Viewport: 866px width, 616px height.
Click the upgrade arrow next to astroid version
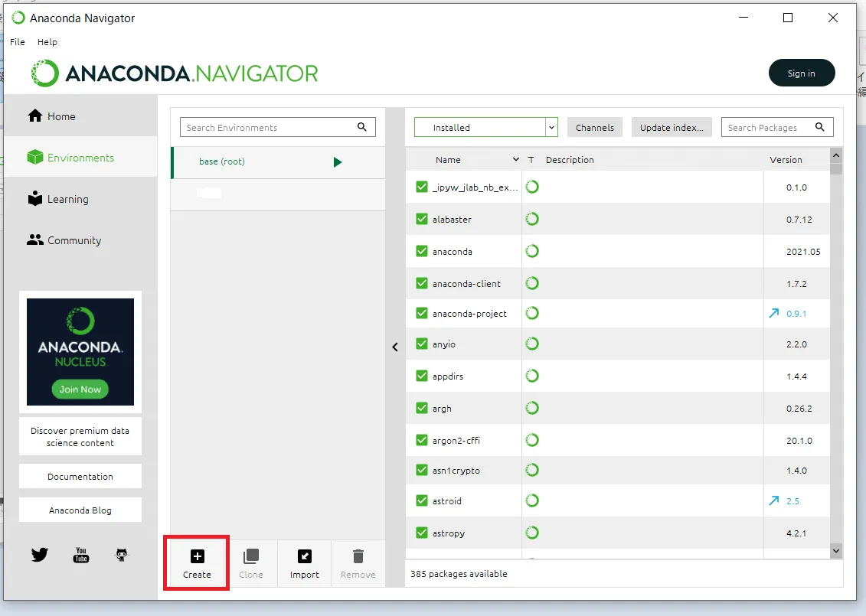click(774, 500)
